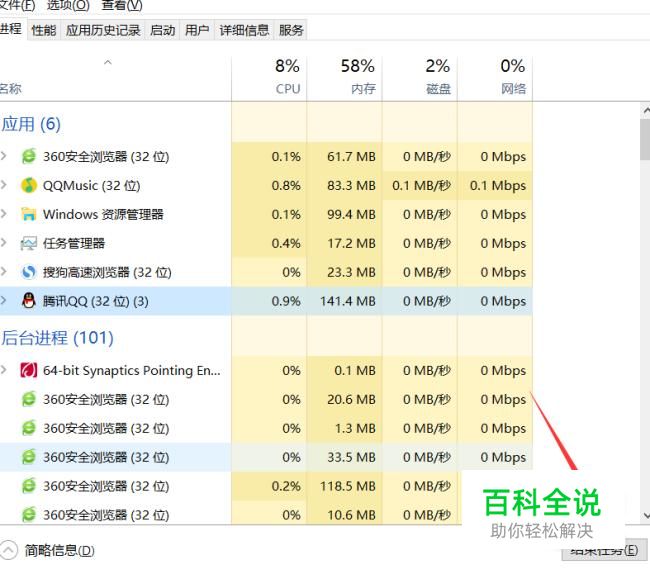The width and height of the screenshot is (650, 574).
Task: Click the 118.5 MB memory value
Action: [x=347, y=486]
